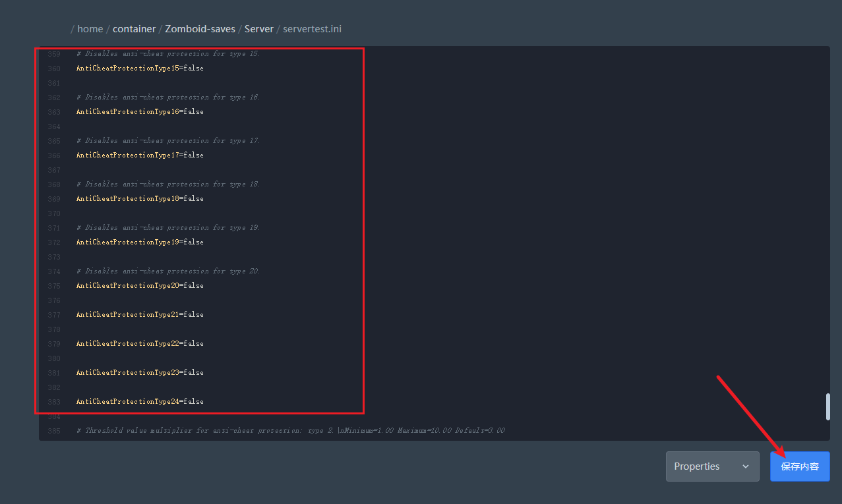Image resolution: width=842 pixels, height=504 pixels.
Task: Set cursor in the AntiCheatProtectionType24=false line
Action: [140, 402]
